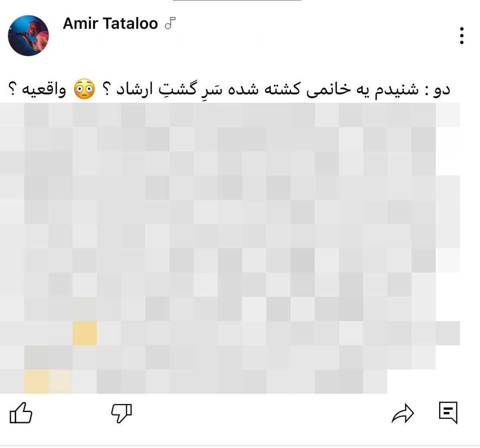Open the comments icon under the post
This screenshot has height=448, width=480.
[448, 412]
